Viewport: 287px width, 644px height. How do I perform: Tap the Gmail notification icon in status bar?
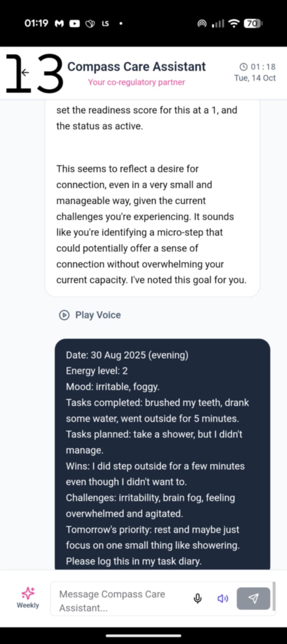(59, 24)
